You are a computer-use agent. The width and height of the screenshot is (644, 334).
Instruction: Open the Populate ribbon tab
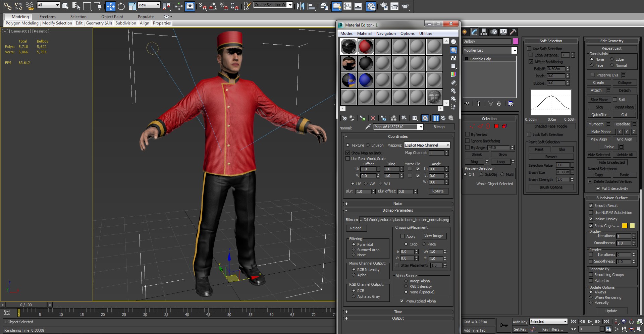[146, 17]
